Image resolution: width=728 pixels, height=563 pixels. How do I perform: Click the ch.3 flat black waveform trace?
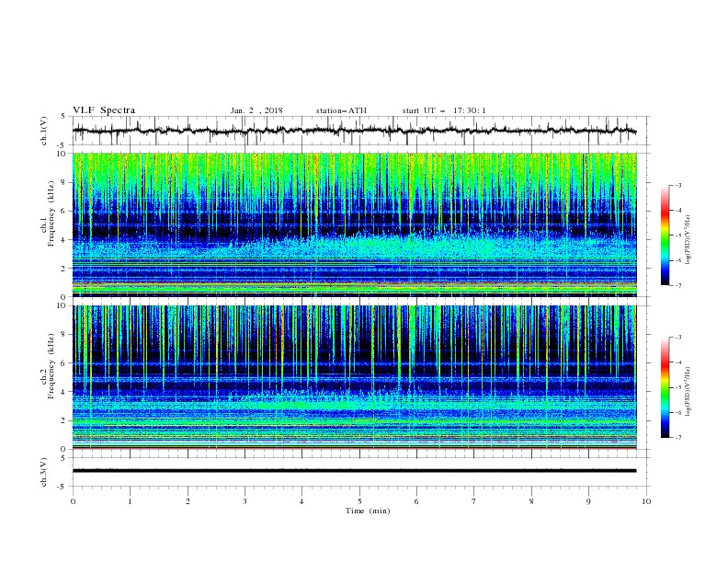tap(354, 471)
